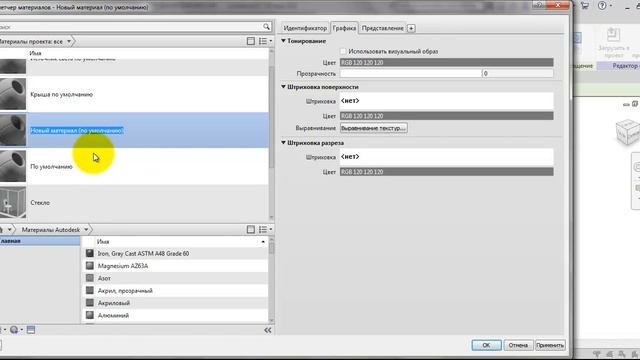Select 'Magnesium AZ63A' library material

[x=176, y=266]
